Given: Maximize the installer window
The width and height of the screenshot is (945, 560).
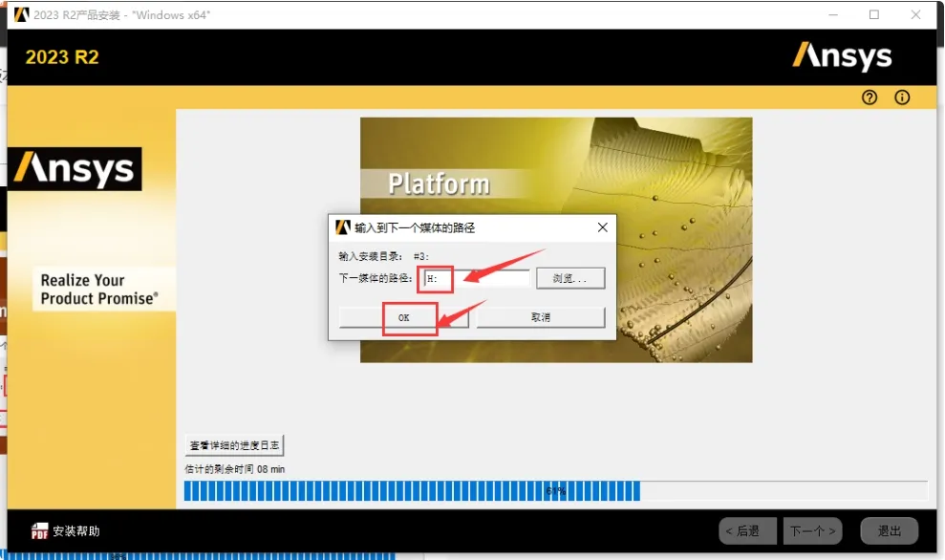Looking at the screenshot, I should click(x=874, y=14).
